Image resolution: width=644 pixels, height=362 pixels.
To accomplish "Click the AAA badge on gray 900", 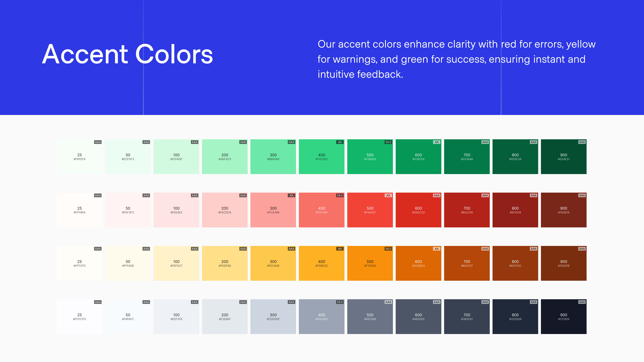I will pyautogui.click(x=582, y=302).
